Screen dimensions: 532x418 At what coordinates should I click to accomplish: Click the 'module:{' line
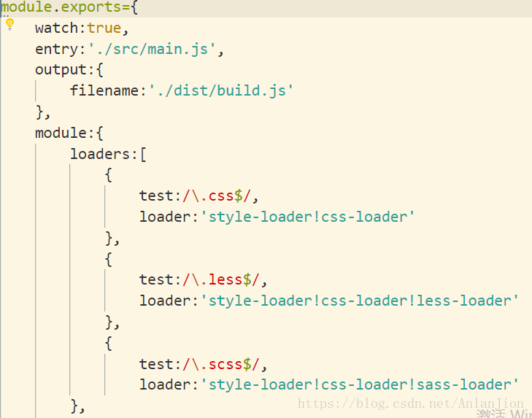tap(69, 133)
